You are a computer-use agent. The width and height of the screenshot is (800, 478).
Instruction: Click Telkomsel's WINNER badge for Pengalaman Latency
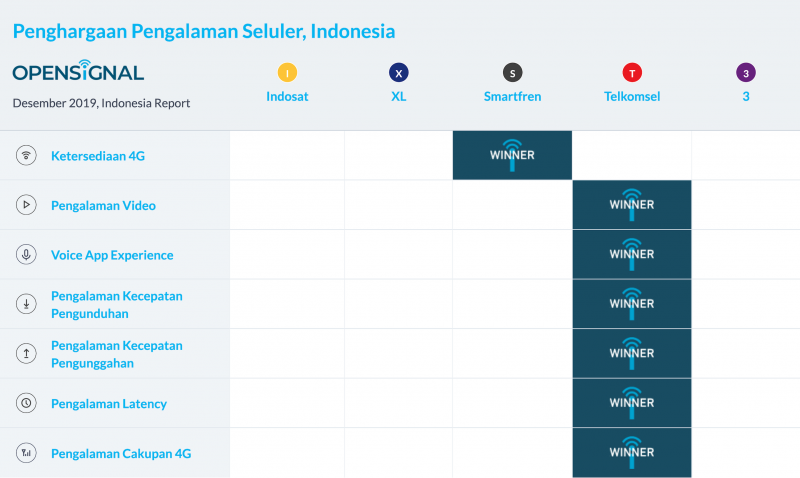click(x=632, y=402)
